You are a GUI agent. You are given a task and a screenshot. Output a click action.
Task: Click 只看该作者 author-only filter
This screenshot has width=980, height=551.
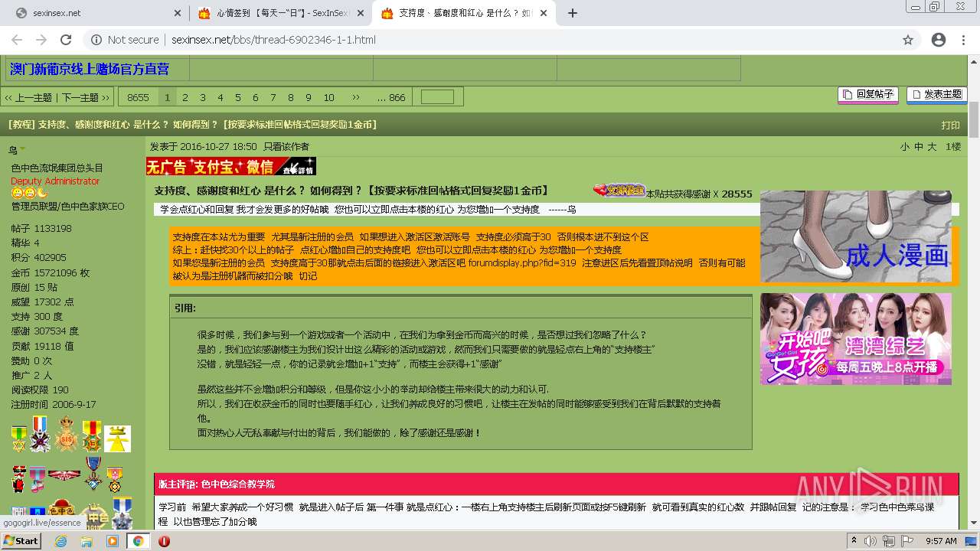pos(286,146)
